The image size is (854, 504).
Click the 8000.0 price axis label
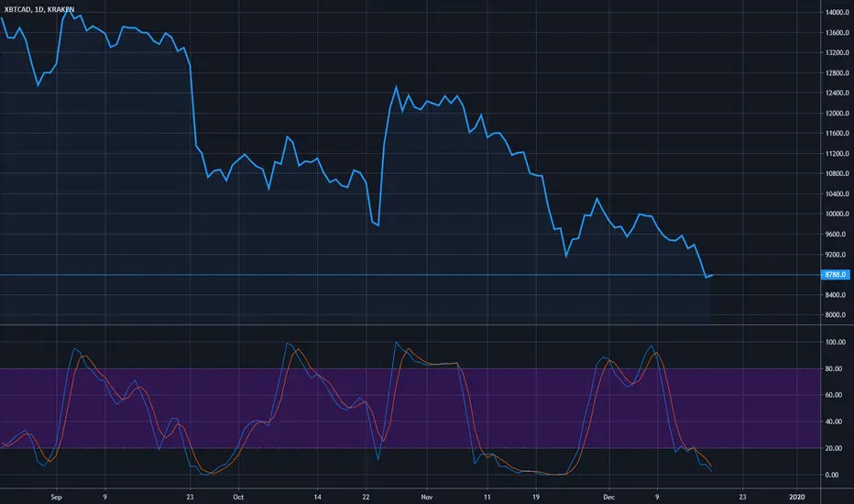837,315
